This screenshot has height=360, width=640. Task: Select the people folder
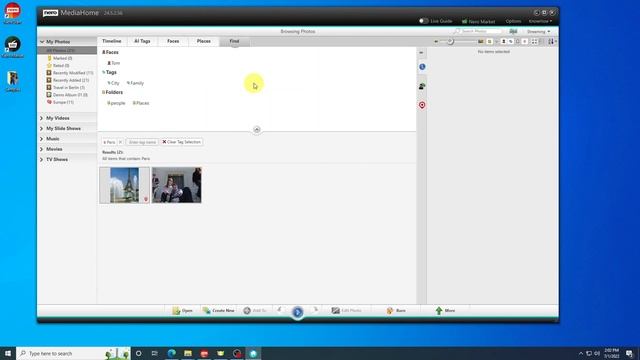tap(116, 103)
